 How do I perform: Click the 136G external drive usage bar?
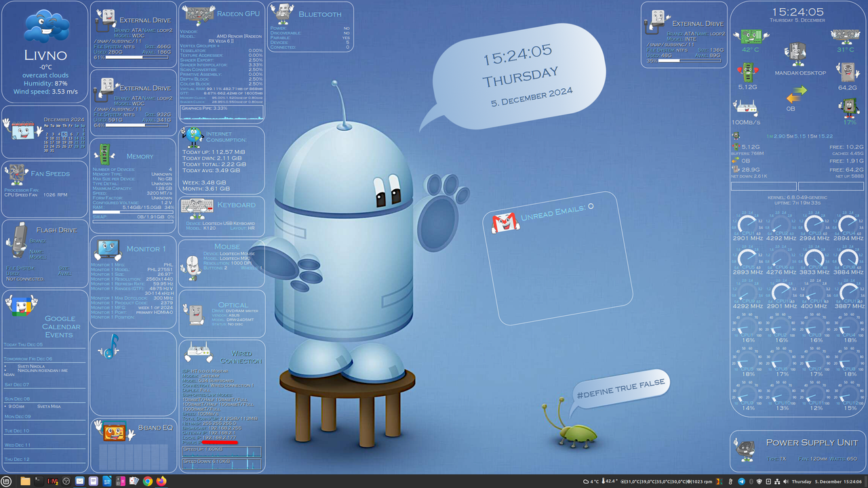tap(689, 60)
